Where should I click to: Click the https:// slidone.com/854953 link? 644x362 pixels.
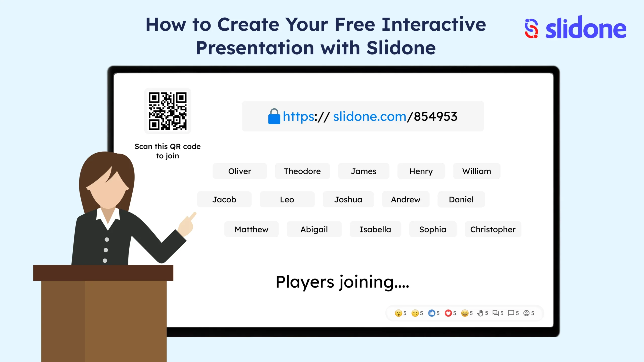pyautogui.click(x=362, y=116)
